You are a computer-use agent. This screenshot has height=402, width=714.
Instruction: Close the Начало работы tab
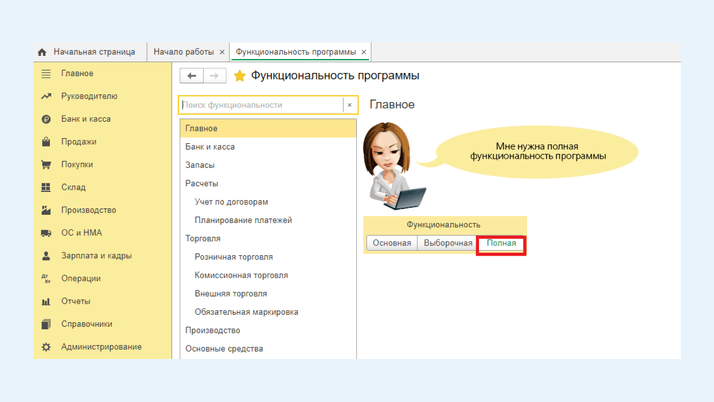(x=222, y=52)
